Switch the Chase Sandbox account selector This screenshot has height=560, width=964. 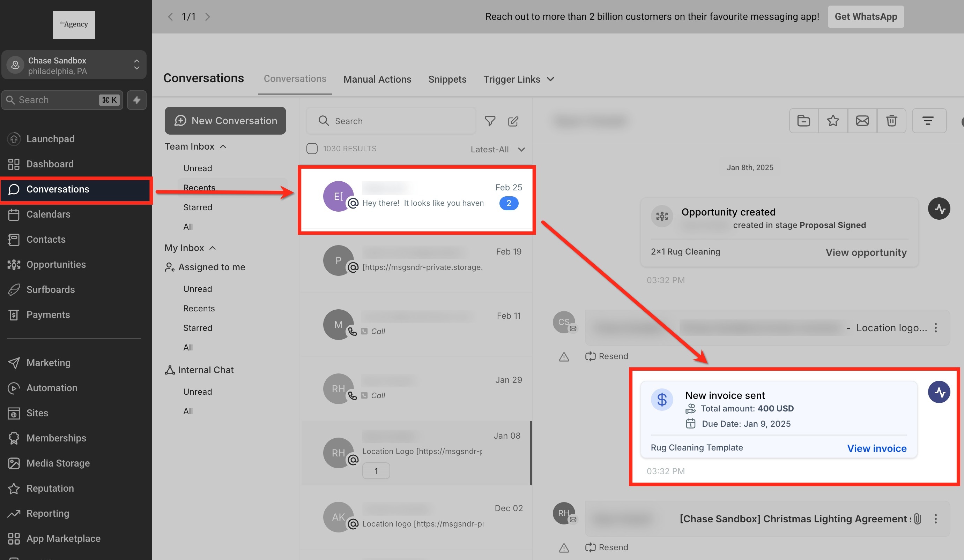74,65
